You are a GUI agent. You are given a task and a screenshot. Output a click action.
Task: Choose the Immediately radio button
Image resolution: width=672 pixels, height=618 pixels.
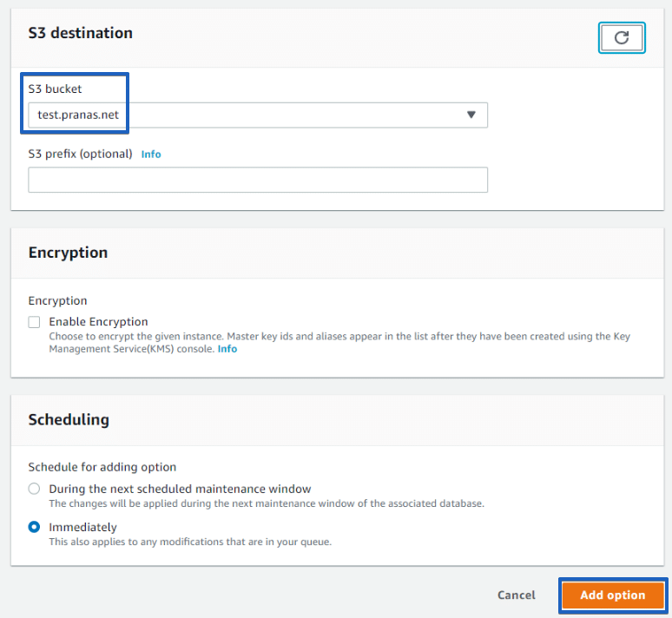(35, 527)
